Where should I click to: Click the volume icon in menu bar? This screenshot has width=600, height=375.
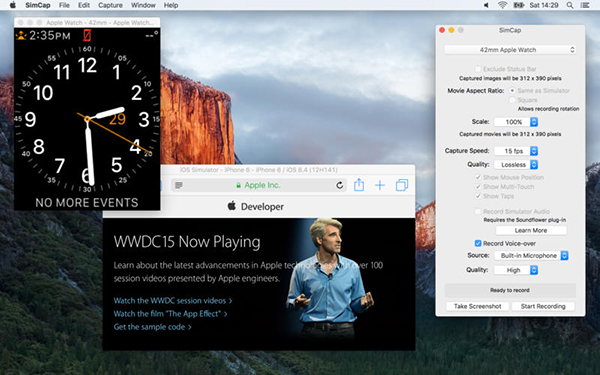click(x=486, y=5)
